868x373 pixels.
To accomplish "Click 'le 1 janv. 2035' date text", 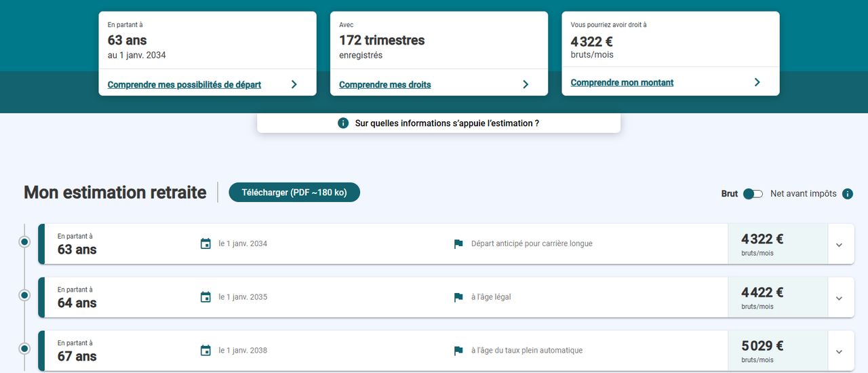I will point(243,297).
